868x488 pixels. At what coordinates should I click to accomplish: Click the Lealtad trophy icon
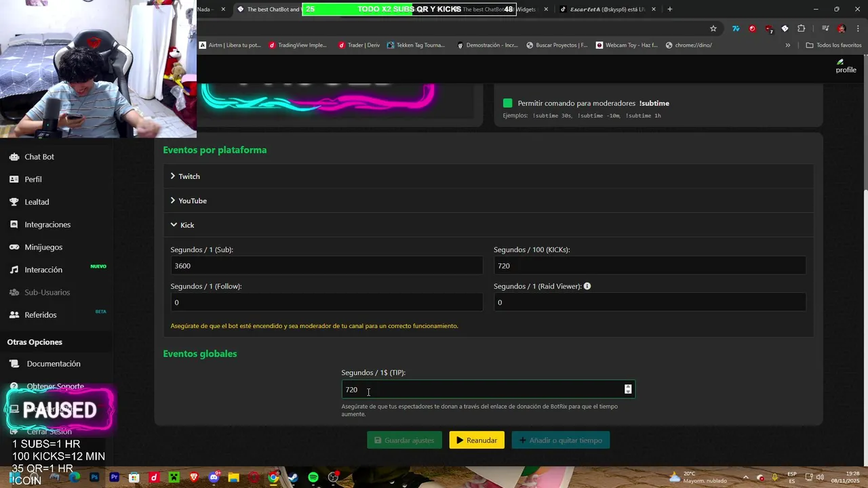click(x=14, y=202)
